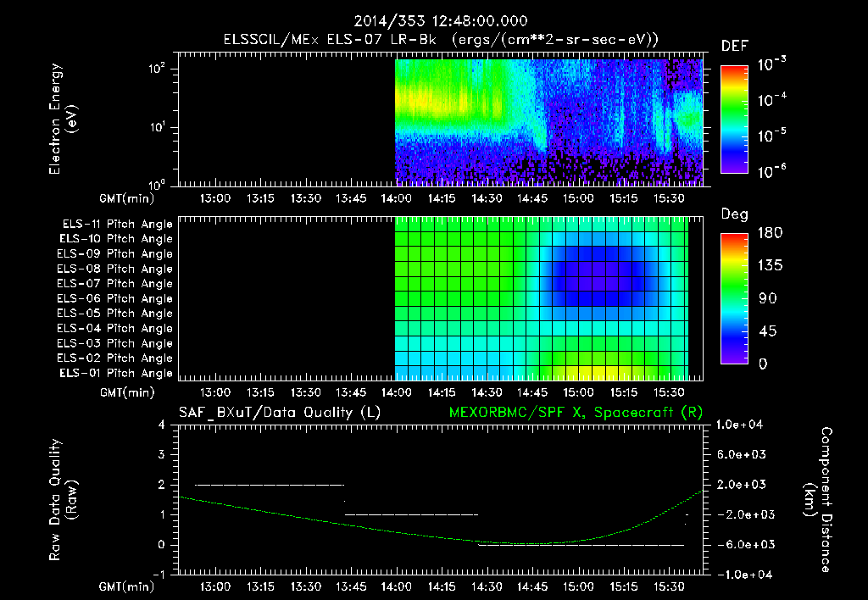Click the green MEXORBMC/SPF X, Spacecraft (R) title
The image size is (868, 600).
(576, 413)
